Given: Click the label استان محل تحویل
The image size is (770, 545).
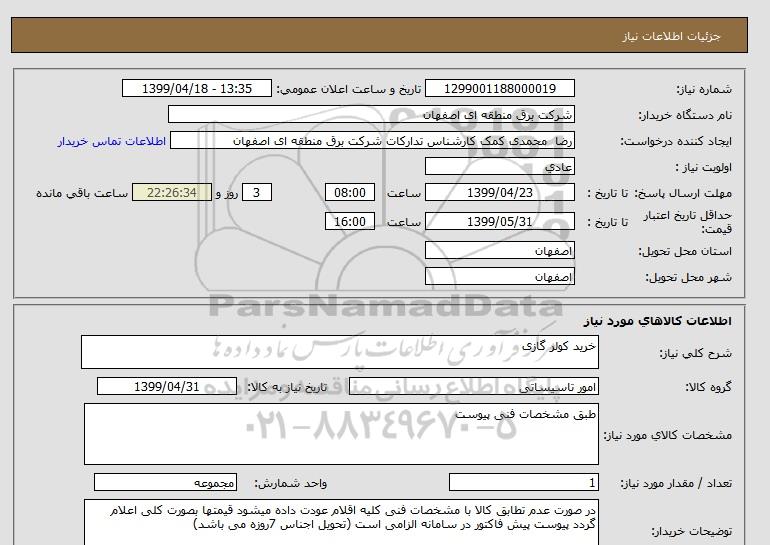Looking at the screenshot, I should point(685,251).
